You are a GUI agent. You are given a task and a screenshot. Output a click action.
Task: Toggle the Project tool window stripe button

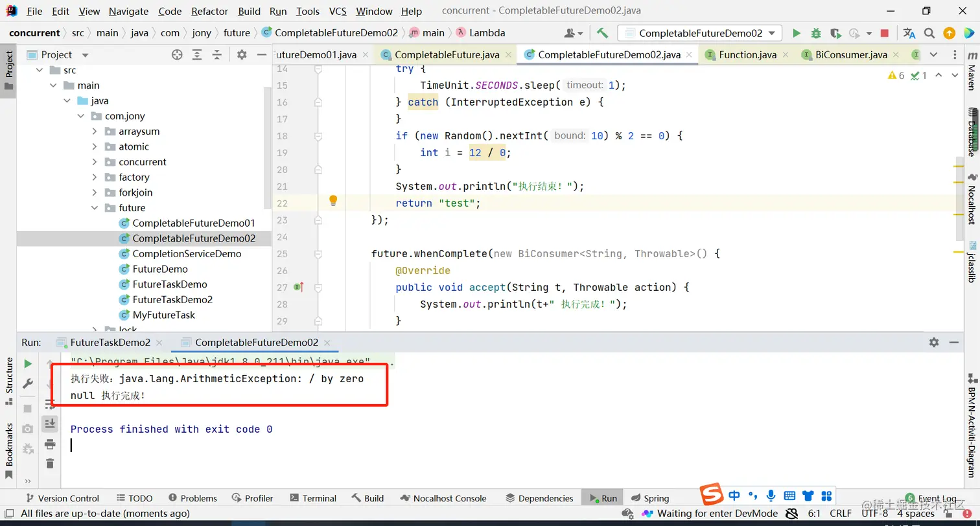8,71
